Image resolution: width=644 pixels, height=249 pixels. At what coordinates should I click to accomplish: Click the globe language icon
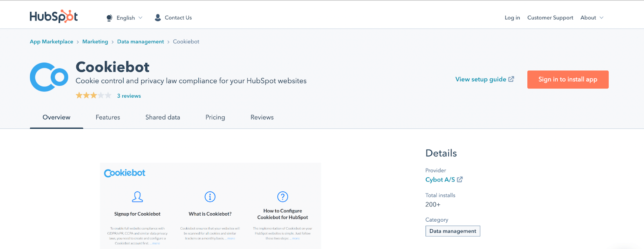pyautogui.click(x=109, y=18)
